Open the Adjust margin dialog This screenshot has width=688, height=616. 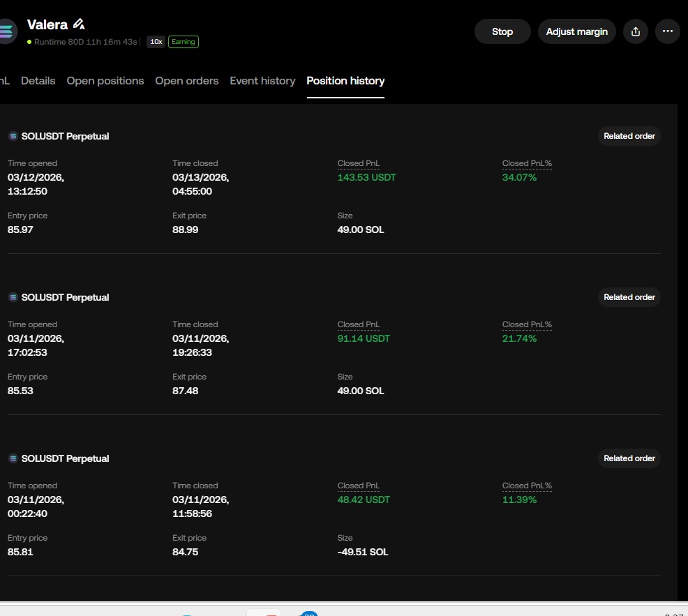coord(576,31)
